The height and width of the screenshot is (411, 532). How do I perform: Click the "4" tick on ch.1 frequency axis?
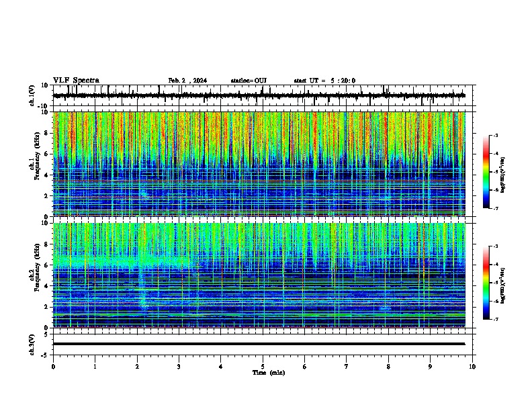coord(46,175)
